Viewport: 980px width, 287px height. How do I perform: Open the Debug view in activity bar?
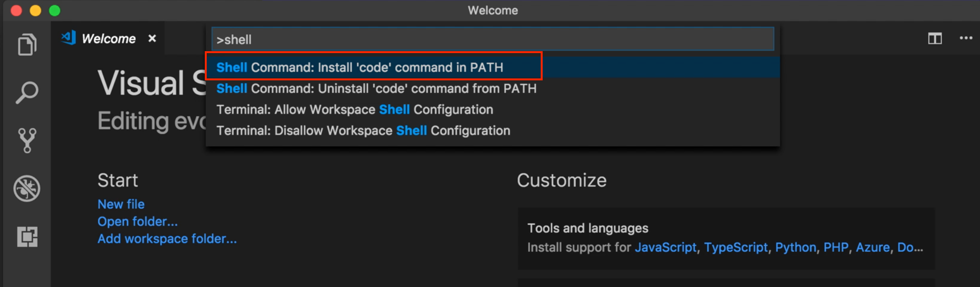[27, 188]
